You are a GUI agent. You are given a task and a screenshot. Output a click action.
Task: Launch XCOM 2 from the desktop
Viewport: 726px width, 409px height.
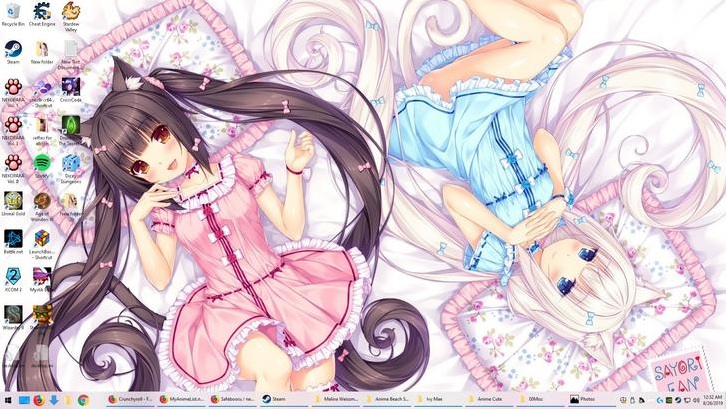click(13, 277)
